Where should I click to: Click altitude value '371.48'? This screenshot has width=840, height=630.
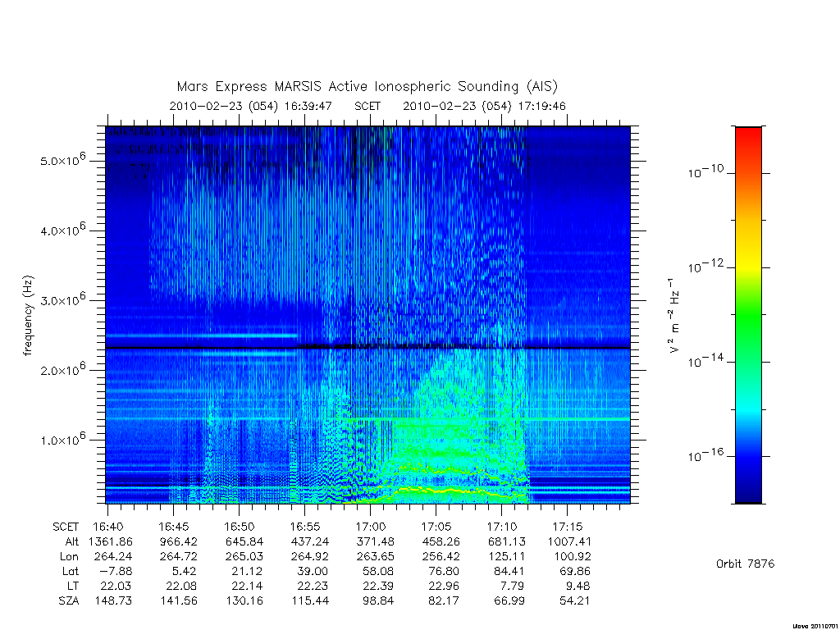click(375, 541)
